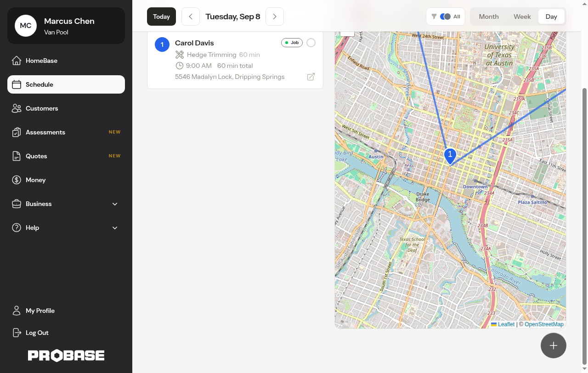
Task: Click the Carol Davis name
Action: tap(194, 43)
